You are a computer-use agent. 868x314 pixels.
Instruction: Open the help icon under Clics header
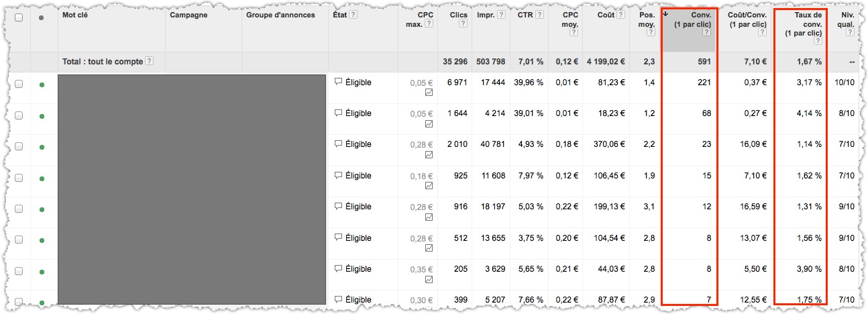coord(463,23)
